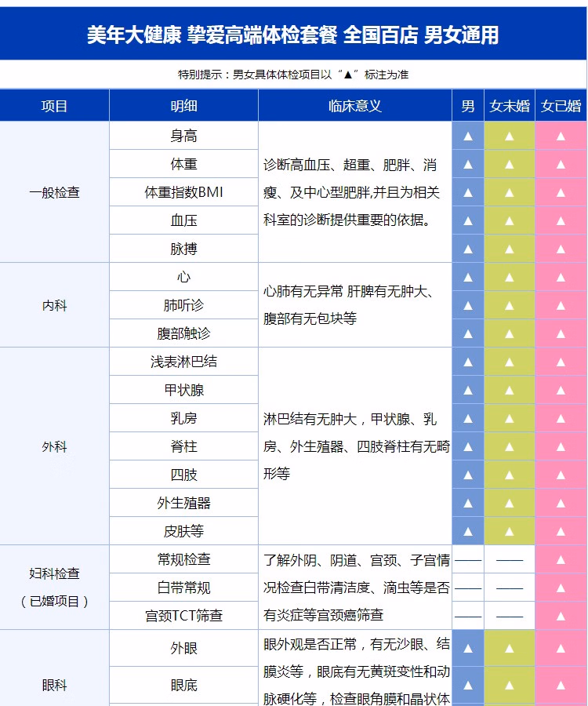
Task: Click the 女已婚 triangle mark in 宫颈TCT筛查 row
Action: (x=561, y=616)
